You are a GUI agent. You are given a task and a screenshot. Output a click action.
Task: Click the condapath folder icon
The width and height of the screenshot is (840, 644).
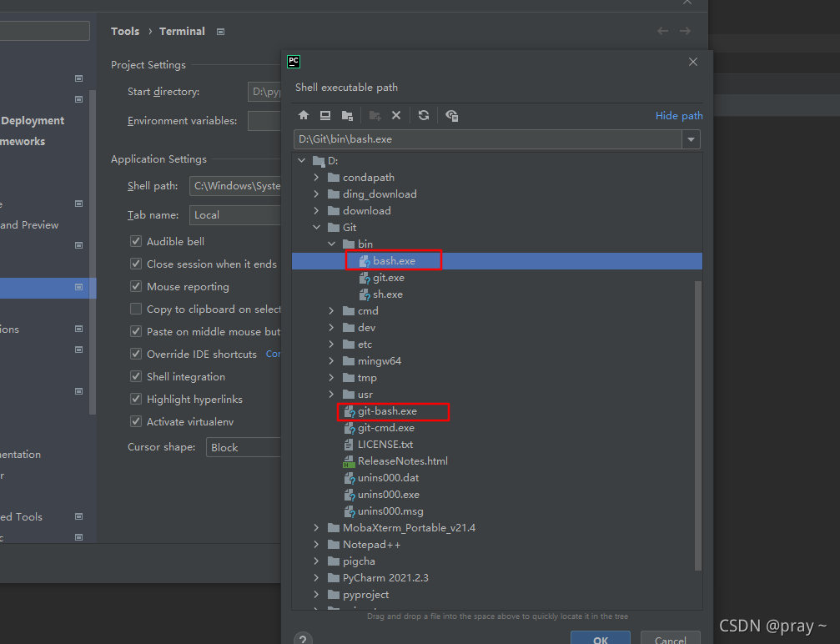pyautogui.click(x=334, y=178)
